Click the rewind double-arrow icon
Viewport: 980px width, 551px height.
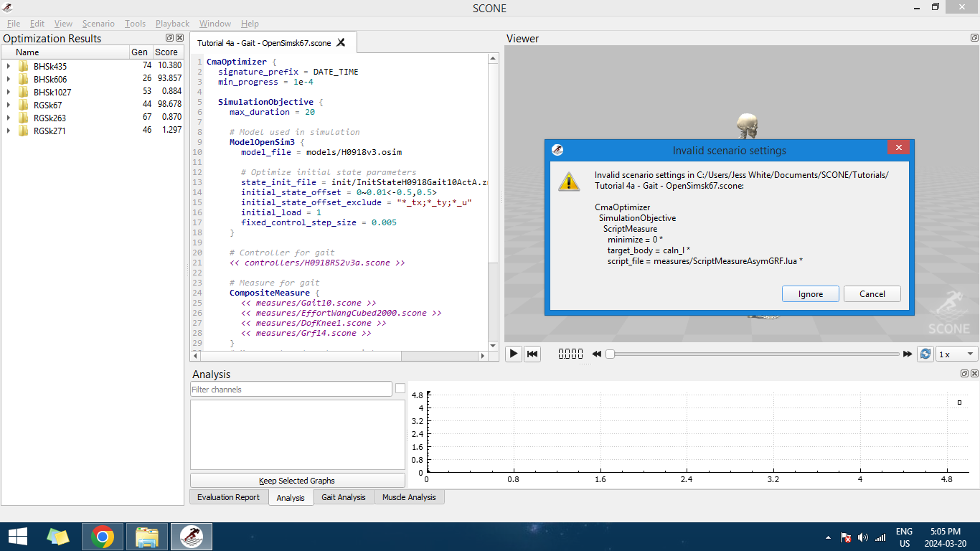pos(596,354)
